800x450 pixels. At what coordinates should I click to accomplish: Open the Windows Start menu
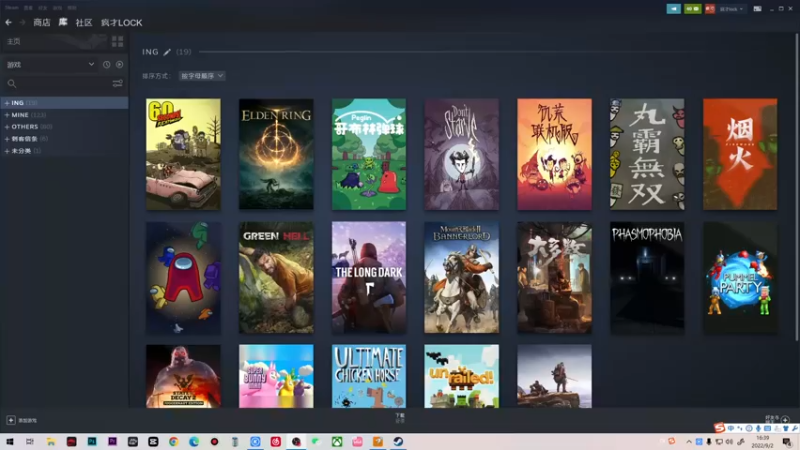10,442
